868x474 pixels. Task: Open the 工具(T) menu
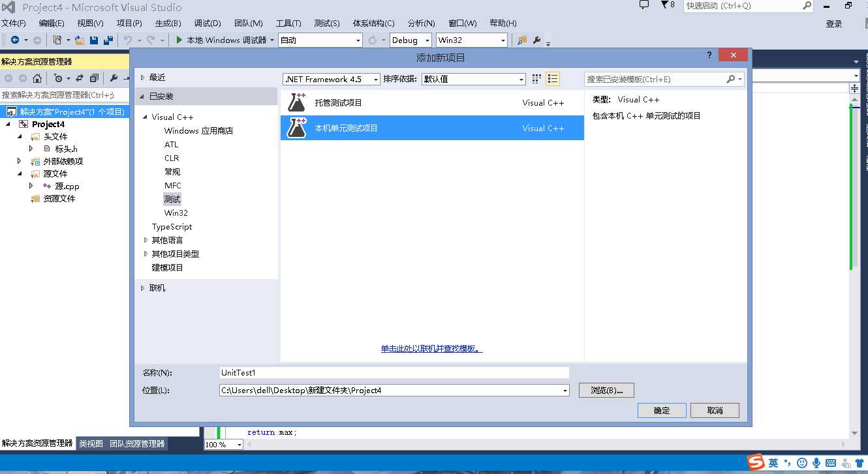[288, 23]
